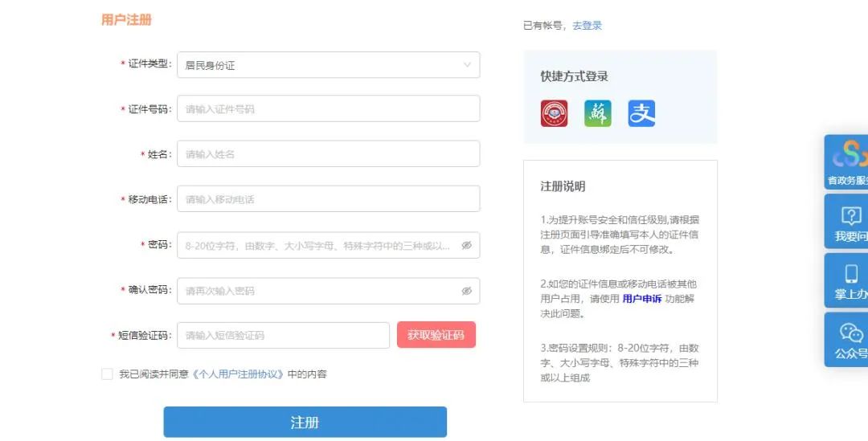Log in with the green 苏 app icon
This screenshot has height=441, width=868.
(598, 113)
